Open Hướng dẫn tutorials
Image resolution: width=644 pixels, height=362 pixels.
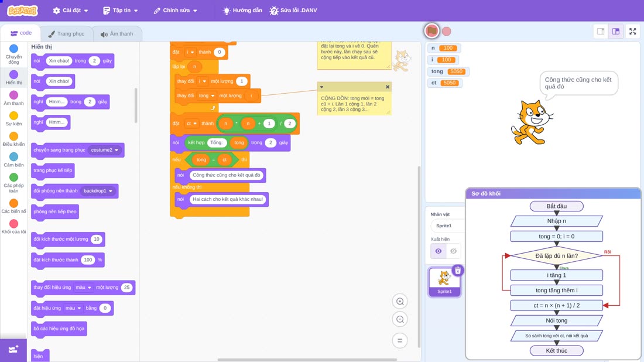242,11
